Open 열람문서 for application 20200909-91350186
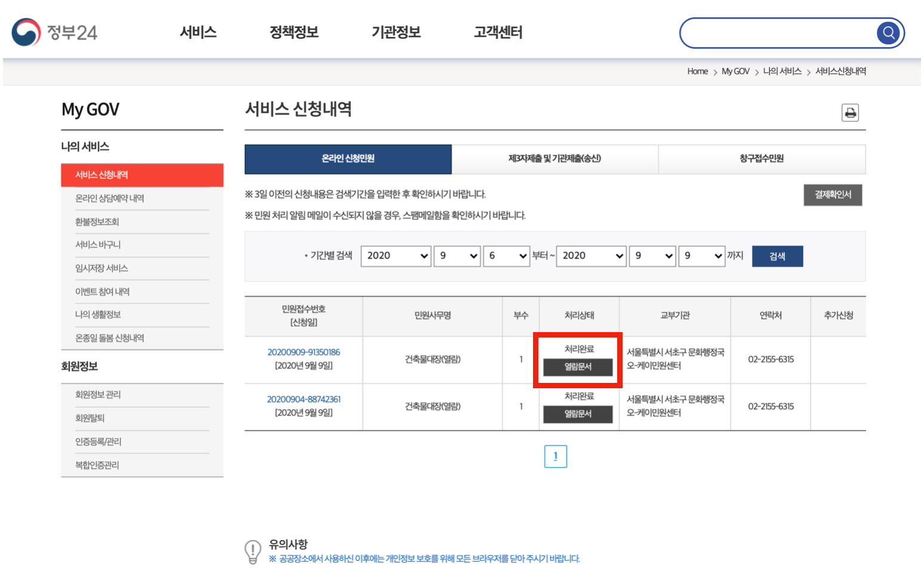 tap(578, 367)
